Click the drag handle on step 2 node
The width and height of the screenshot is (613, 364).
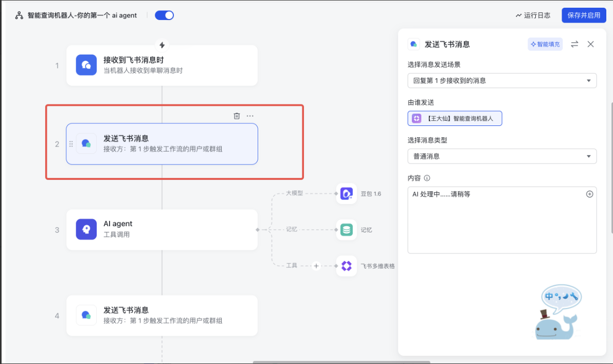point(71,144)
